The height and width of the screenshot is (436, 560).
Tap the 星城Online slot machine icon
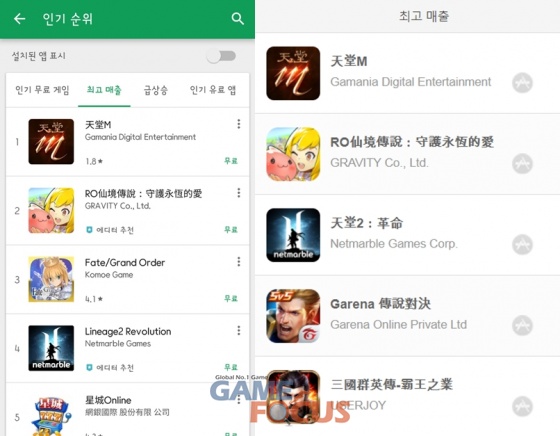[x=51, y=416]
